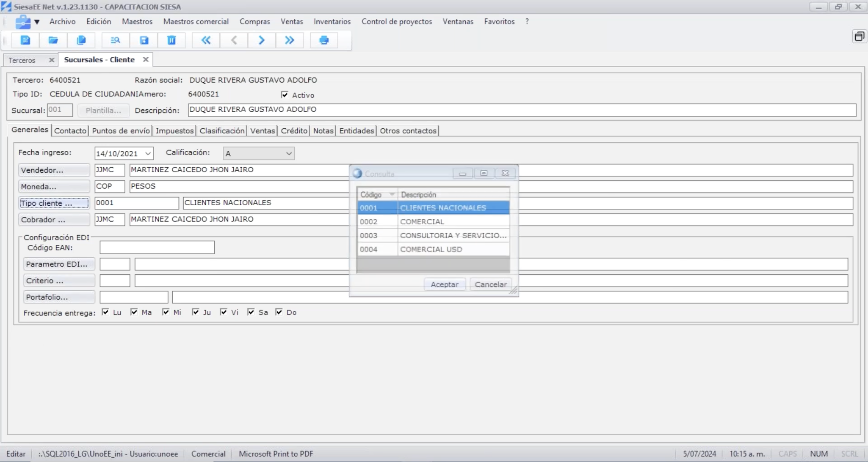The width and height of the screenshot is (868, 462).
Task: Go to next record arrow icon
Action: tap(262, 40)
